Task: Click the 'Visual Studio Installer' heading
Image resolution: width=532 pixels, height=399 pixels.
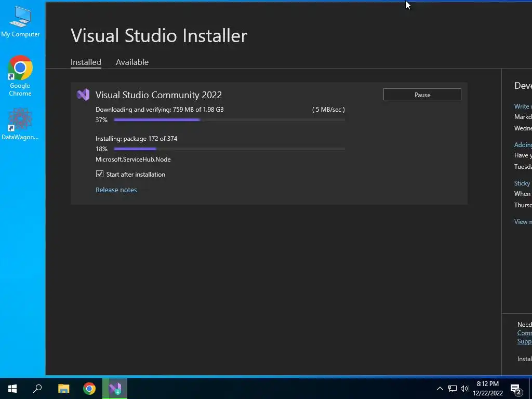Action: pyautogui.click(x=159, y=36)
